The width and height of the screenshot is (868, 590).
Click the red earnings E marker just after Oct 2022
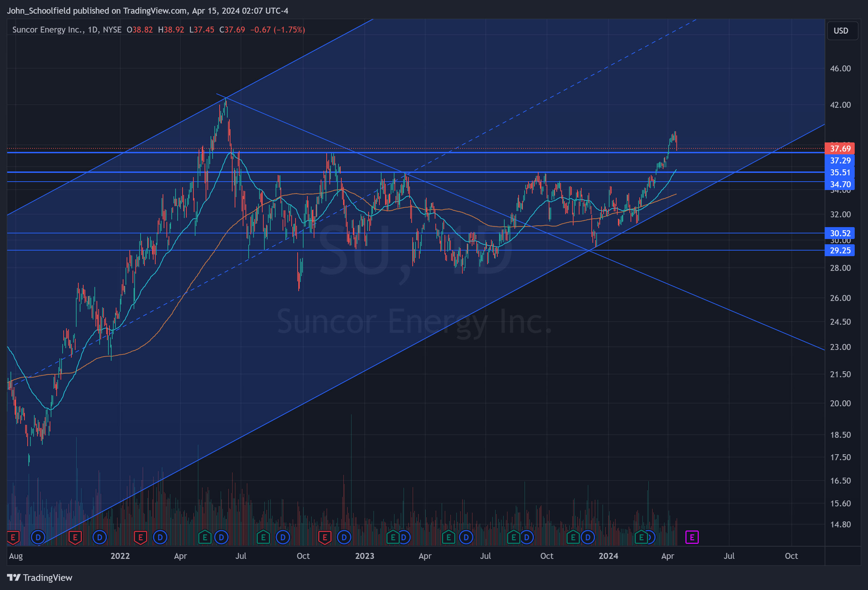point(325,538)
